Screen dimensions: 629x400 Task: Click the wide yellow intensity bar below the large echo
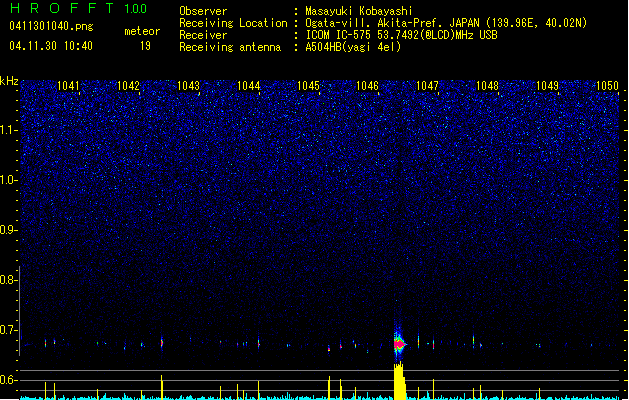(400, 381)
